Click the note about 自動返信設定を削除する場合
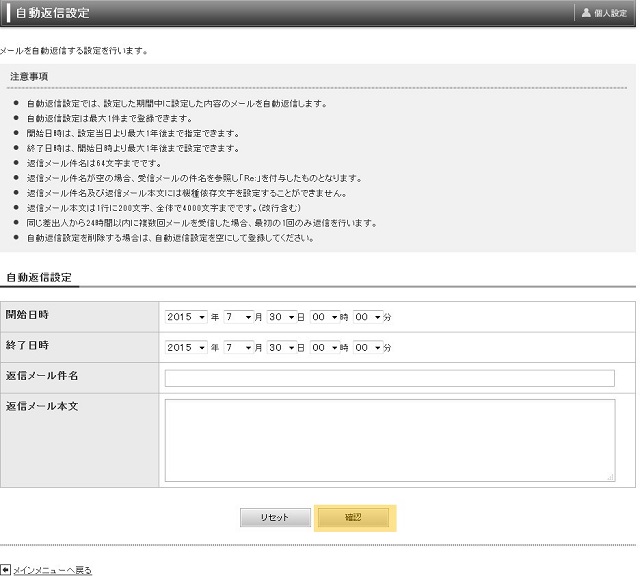640x578 pixels. (171, 238)
